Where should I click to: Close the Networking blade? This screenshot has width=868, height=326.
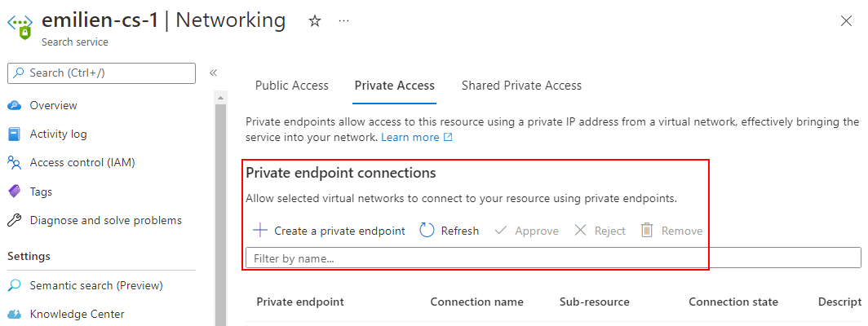click(846, 21)
